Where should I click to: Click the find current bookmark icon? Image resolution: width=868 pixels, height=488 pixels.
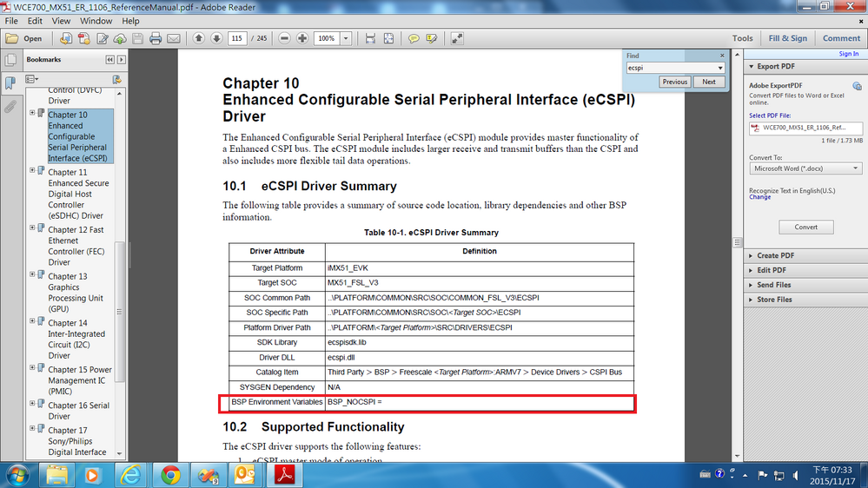(x=116, y=80)
